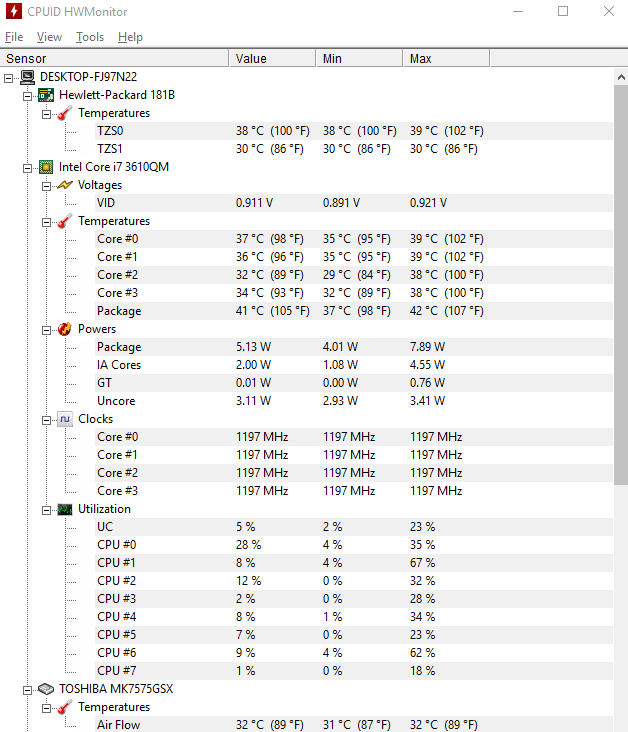Collapse the Clocks branch
The image size is (628, 732).
point(46,420)
